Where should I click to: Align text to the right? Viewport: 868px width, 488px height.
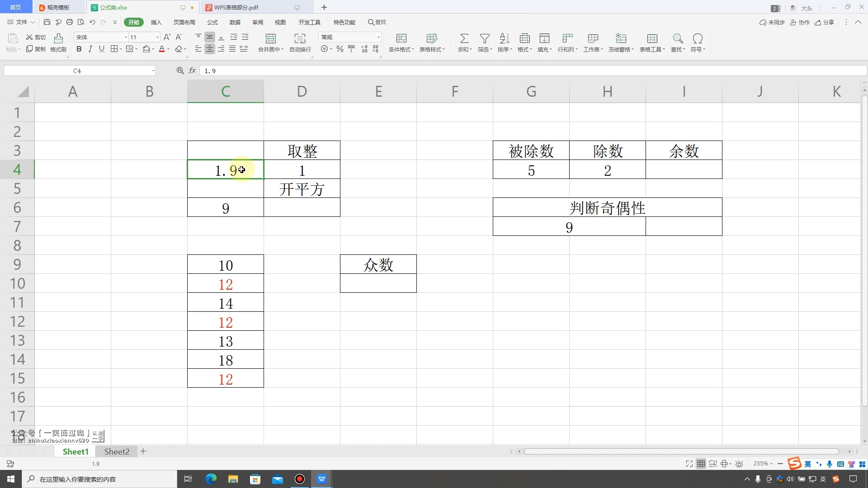coord(221,49)
